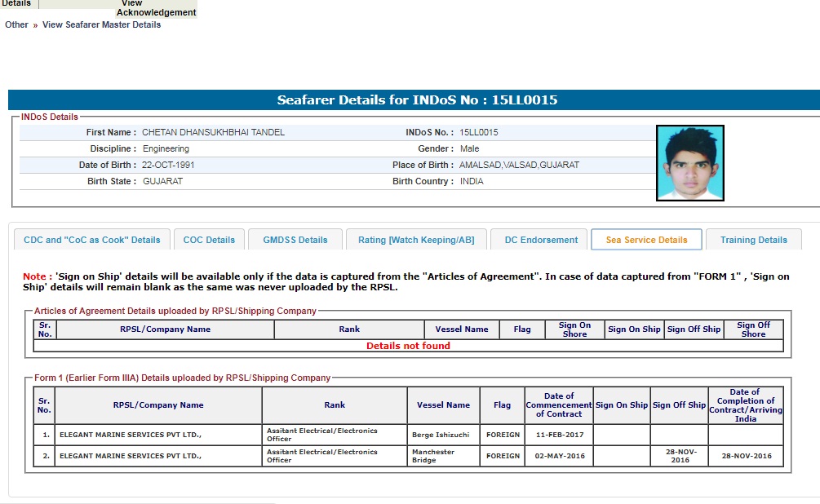Click the INDoS No. value 15LL0015
The image size is (820, 504).
(x=478, y=132)
